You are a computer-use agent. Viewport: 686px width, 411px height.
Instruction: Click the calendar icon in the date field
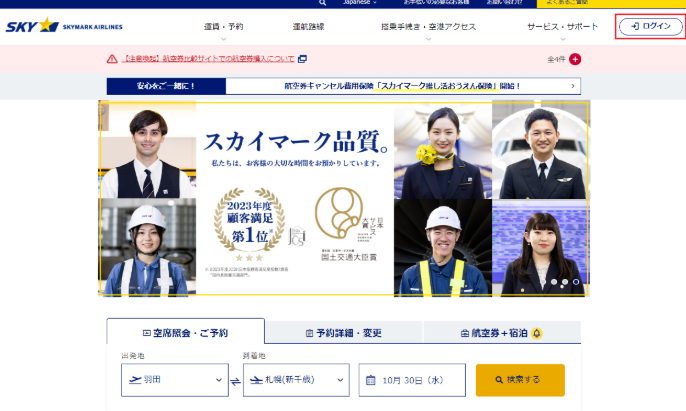coord(371,380)
